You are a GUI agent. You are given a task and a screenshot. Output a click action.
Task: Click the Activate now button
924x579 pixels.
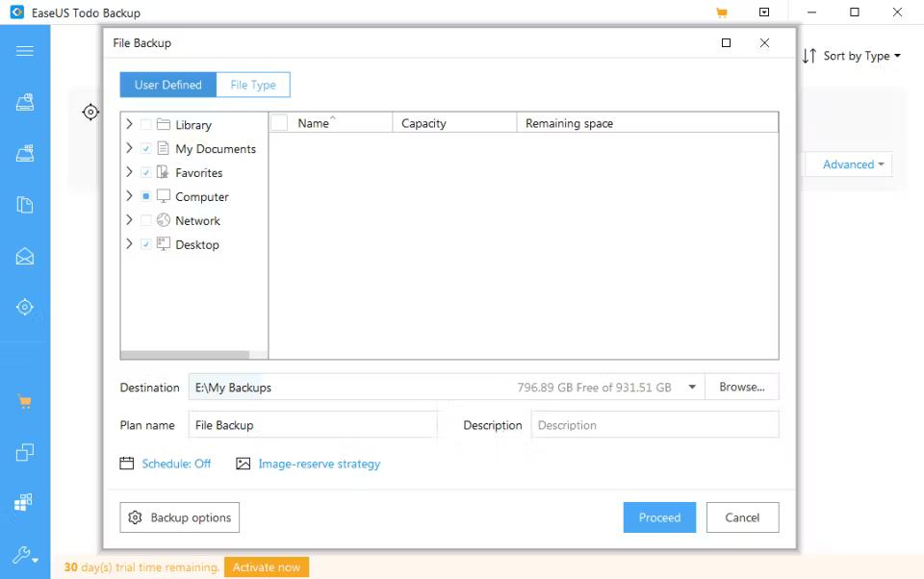coord(267,567)
